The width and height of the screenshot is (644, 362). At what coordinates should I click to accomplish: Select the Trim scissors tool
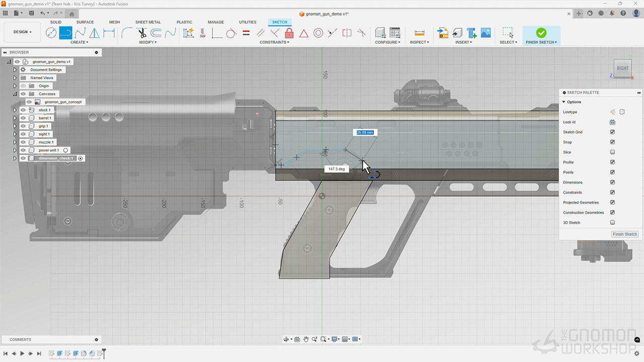[142, 33]
